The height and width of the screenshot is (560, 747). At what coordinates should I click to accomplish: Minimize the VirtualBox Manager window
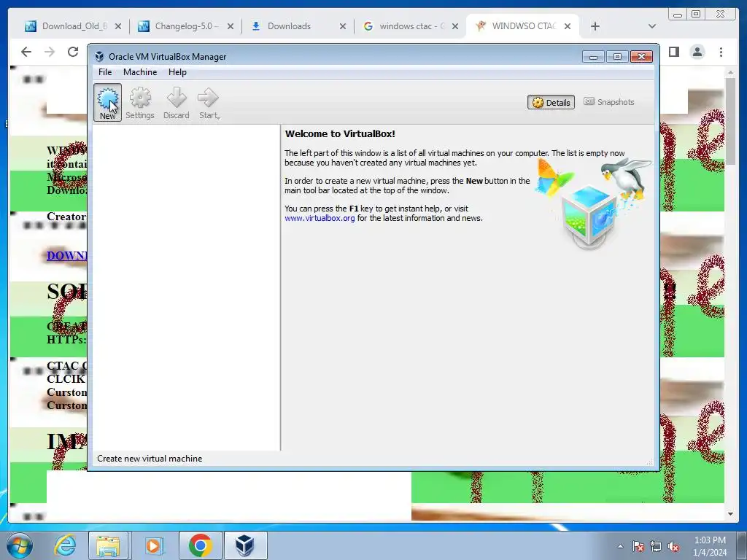point(593,57)
